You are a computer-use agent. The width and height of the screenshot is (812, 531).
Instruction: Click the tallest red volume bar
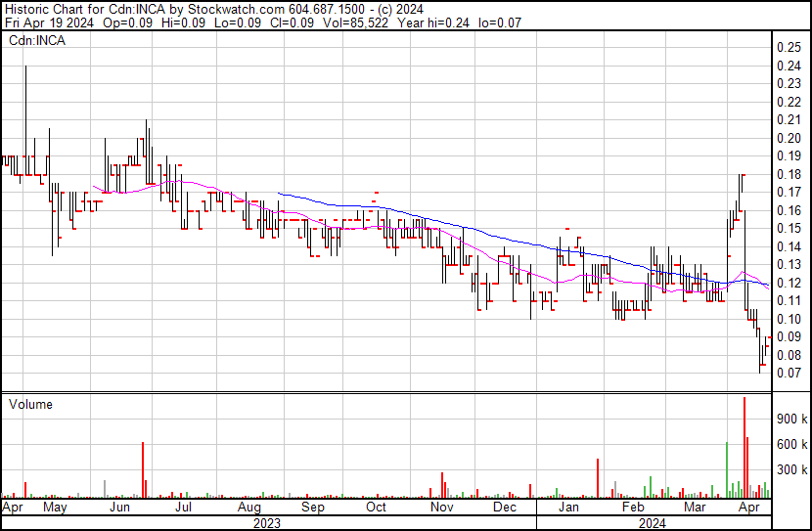click(744, 448)
